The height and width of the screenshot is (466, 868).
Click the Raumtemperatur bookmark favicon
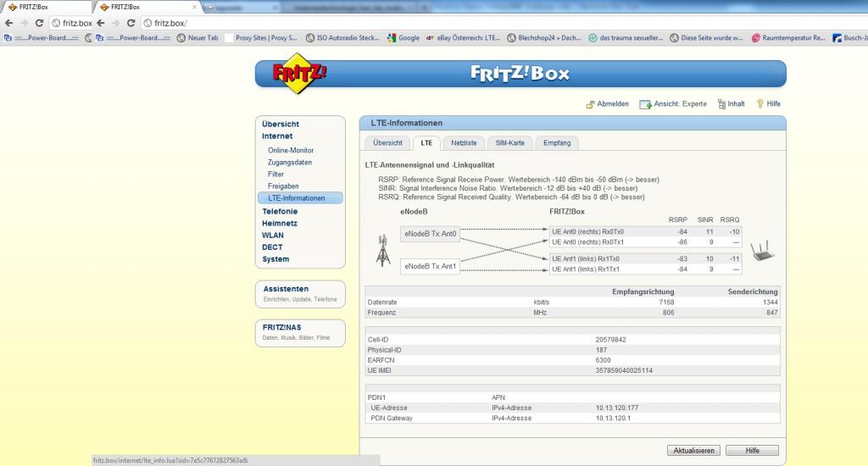click(755, 38)
